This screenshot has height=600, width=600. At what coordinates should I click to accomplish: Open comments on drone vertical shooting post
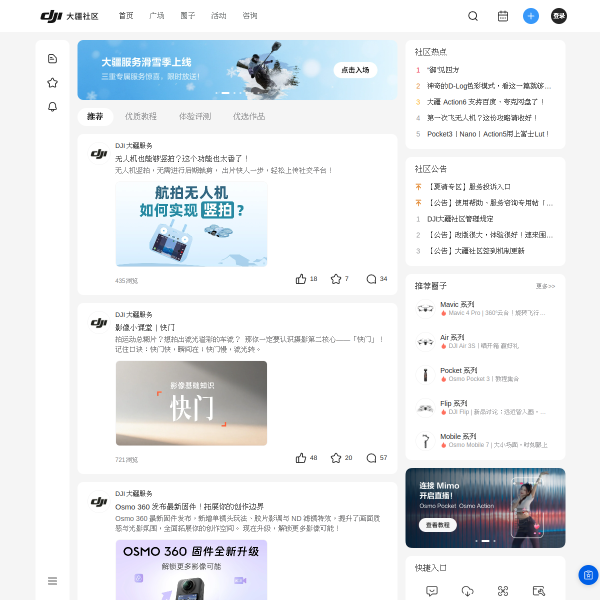click(x=371, y=279)
